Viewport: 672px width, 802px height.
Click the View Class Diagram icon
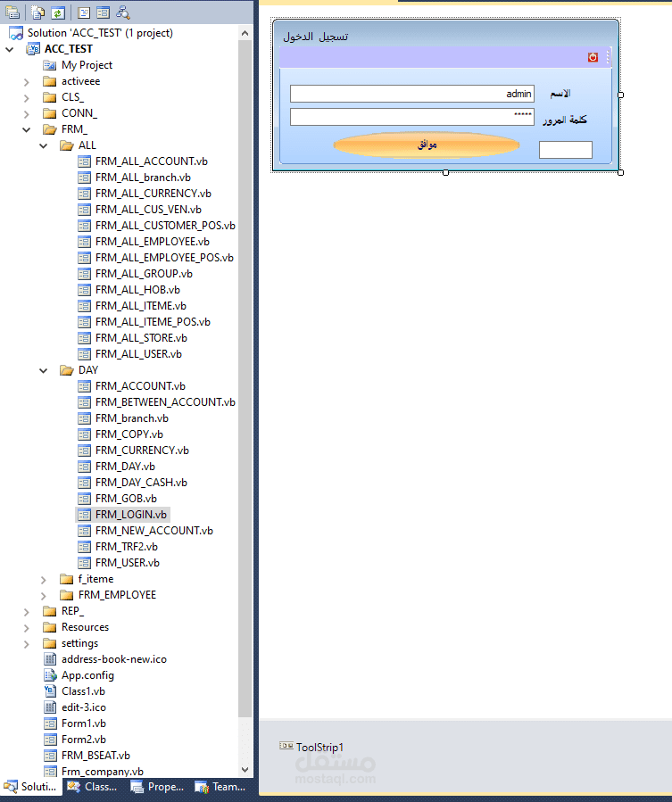point(123,12)
